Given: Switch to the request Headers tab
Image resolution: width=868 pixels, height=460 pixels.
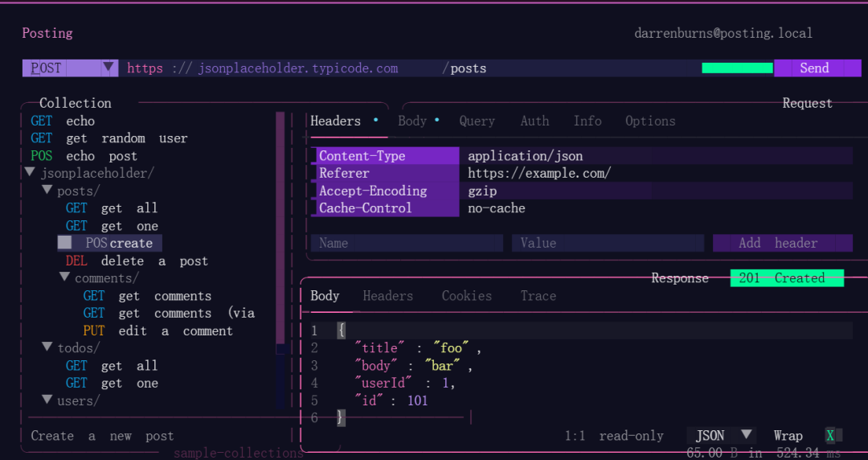Looking at the screenshot, I should (x=335, y=121).
